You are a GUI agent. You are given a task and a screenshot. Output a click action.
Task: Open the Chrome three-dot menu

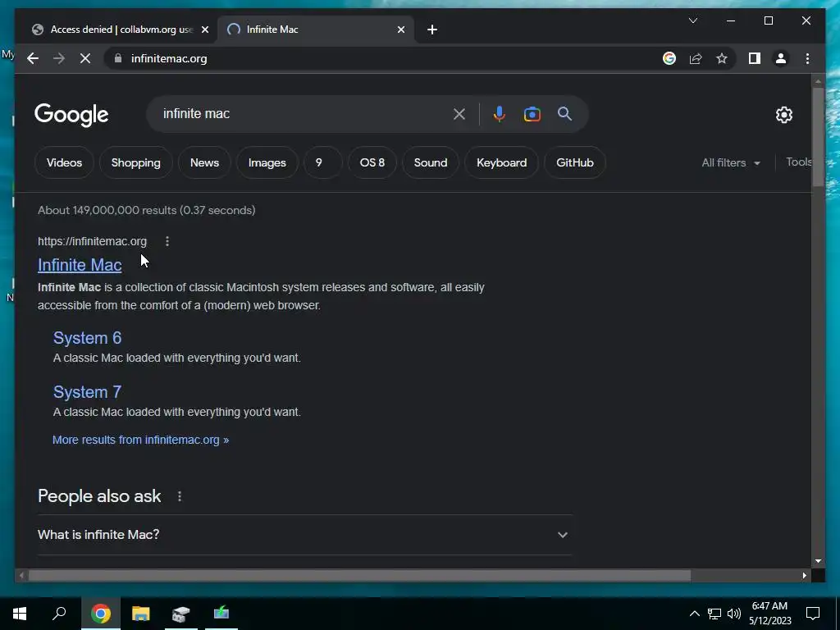point(807,58)
